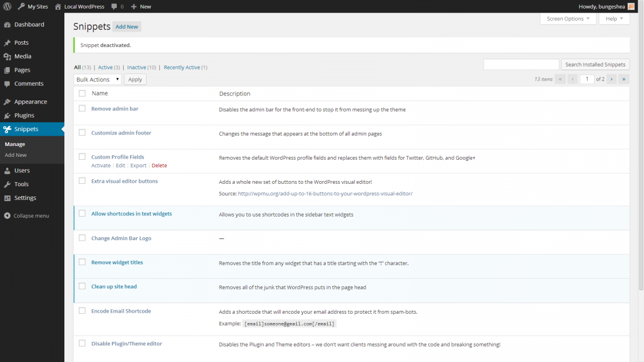The width and height of the screenshot is (644, 362).
Task: Open the Plugins menu icon
Action: (x=8, y=115)
